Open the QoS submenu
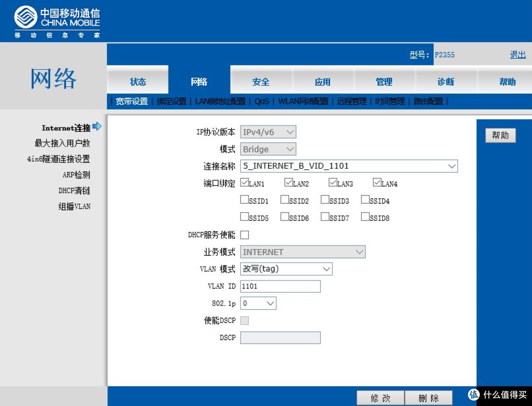 pyautogui.click(x=262, y=101)
